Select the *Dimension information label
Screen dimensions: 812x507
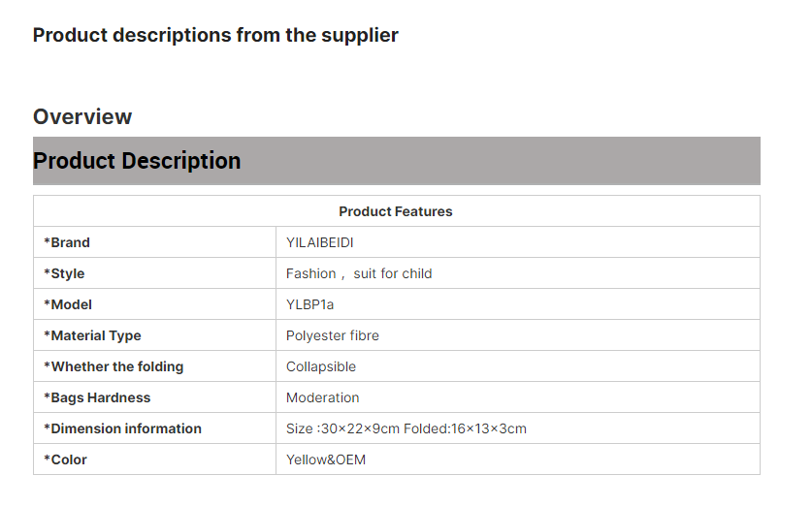coord(122,428)
